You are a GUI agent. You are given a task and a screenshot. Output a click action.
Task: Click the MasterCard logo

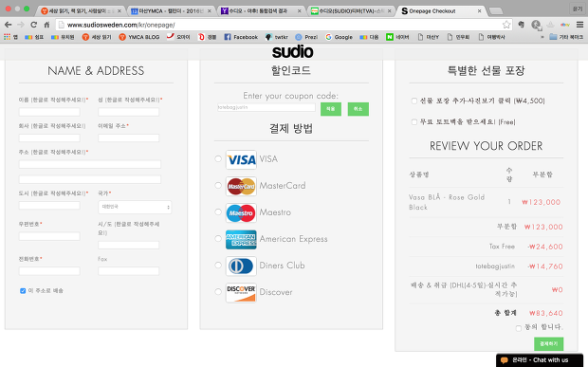click(241, 186)
